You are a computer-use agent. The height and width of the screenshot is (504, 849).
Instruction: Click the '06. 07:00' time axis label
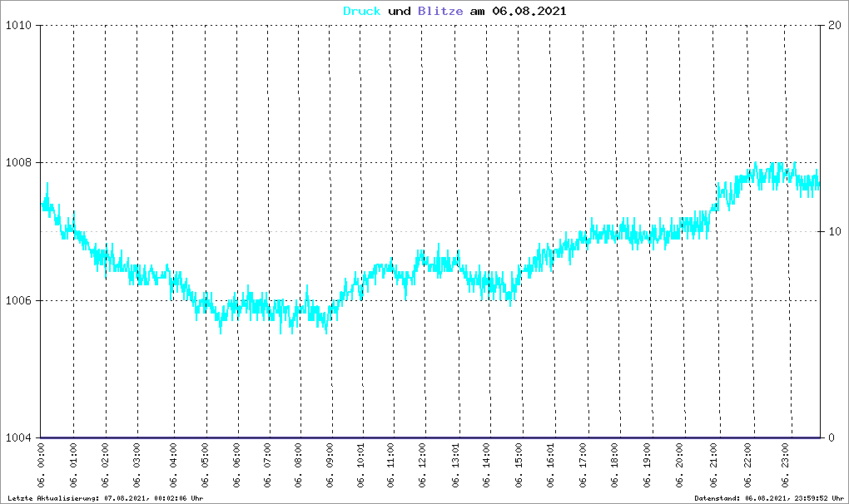point(267,466)
